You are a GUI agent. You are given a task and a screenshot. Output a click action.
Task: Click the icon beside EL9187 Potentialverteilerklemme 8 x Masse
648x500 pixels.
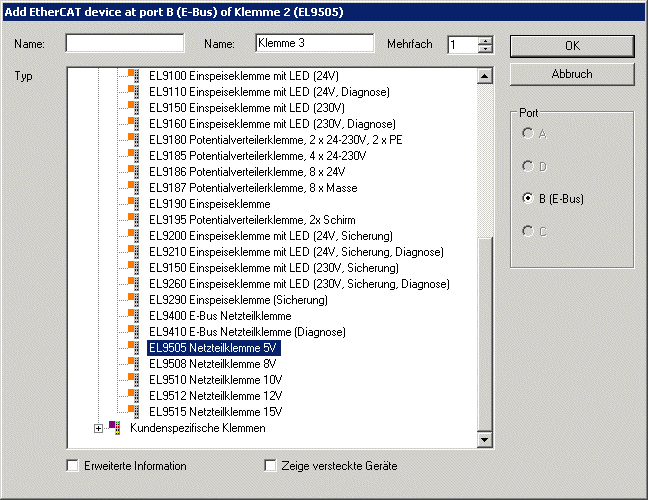(x=133, y=188)
